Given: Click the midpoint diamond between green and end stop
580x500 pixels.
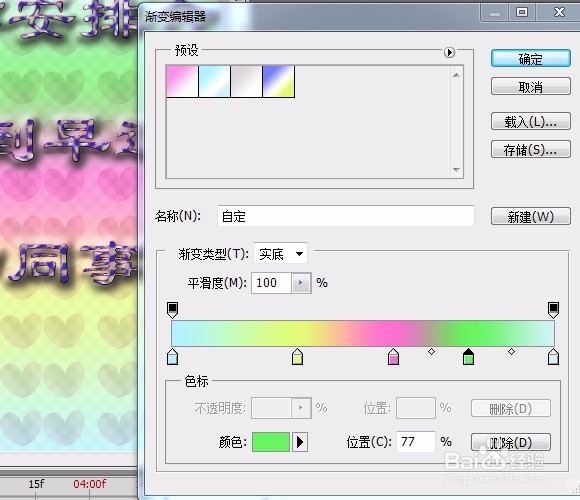Looking at the screenshot, I should (x=511, y=351).
